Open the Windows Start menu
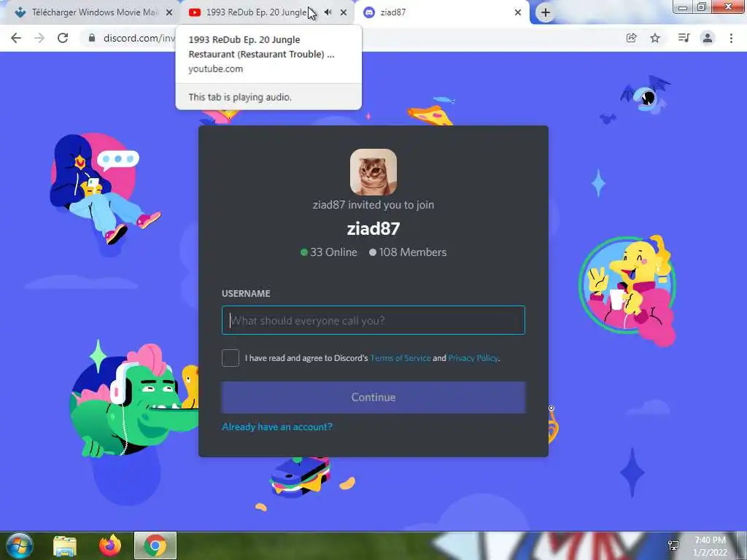 point(19,545)
